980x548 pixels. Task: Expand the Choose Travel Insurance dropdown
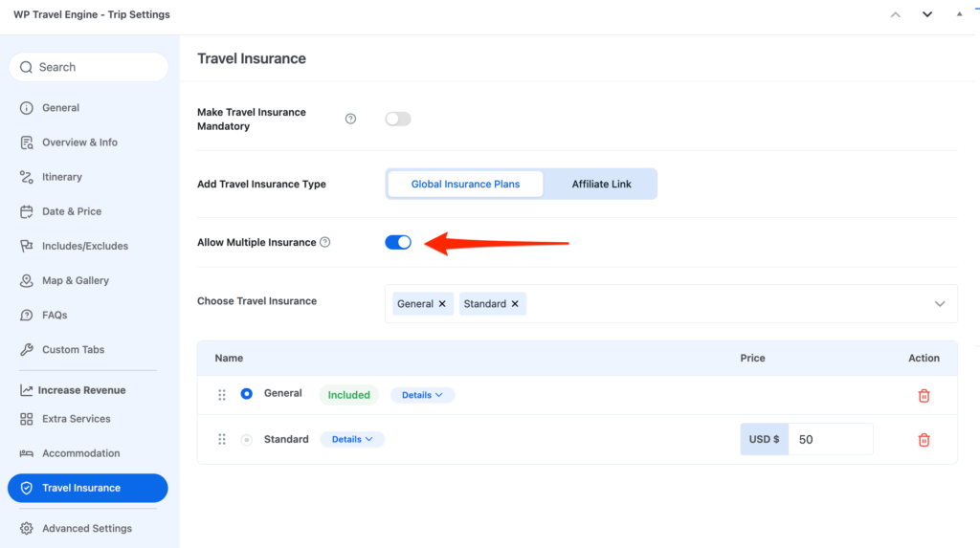tap(939, 304)
